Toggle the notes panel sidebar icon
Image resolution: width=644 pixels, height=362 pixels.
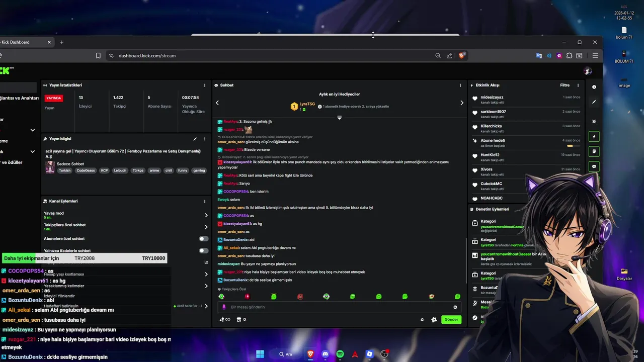click(x=594, y=151)
